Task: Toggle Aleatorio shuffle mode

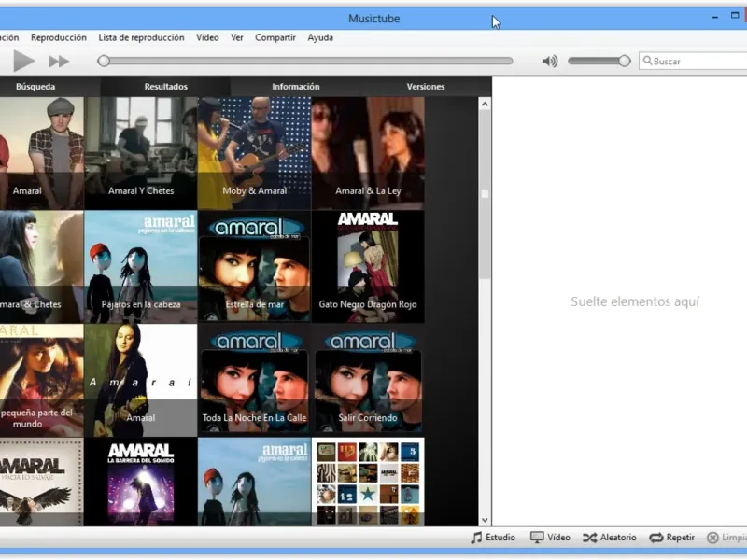Action: (610, 538)
